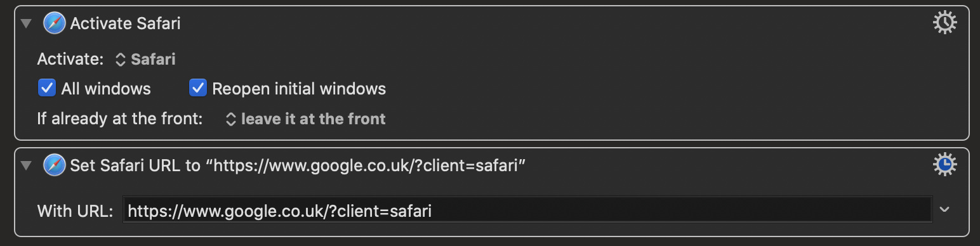Collapse the Activate Safari action with its disclosure triangle
The height and width of the screenshot is (246, 980).
(25, 24)
